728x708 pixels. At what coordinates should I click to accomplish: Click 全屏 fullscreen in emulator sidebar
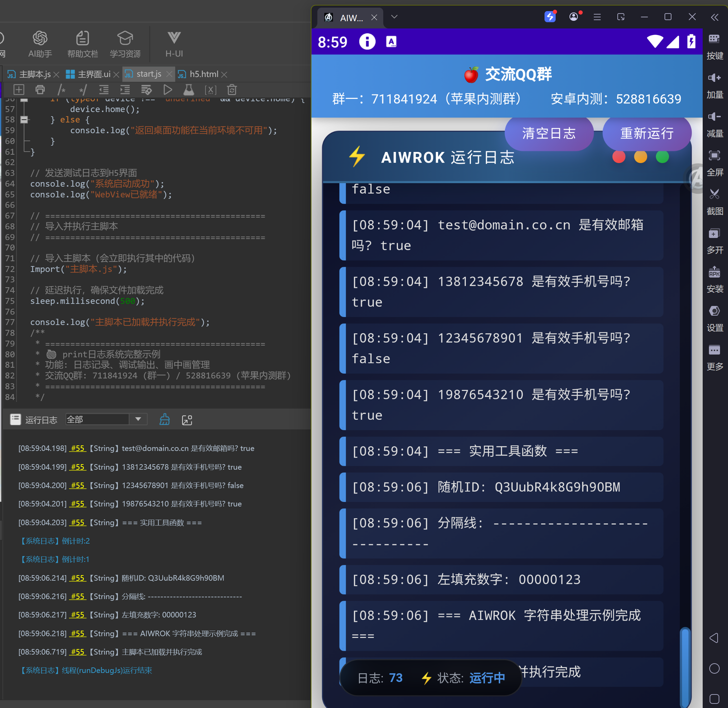(714, 164)
